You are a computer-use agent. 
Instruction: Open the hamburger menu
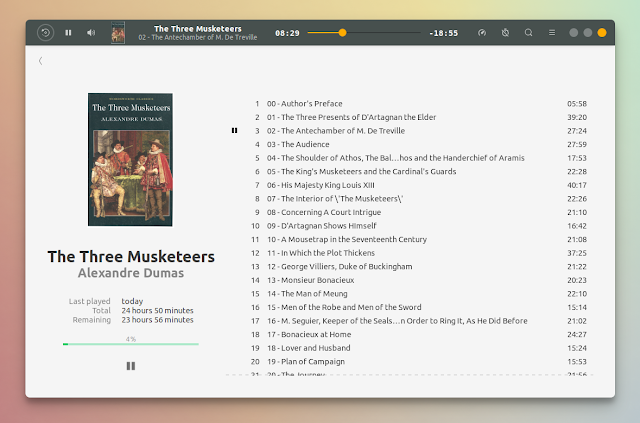coord(552,33)
